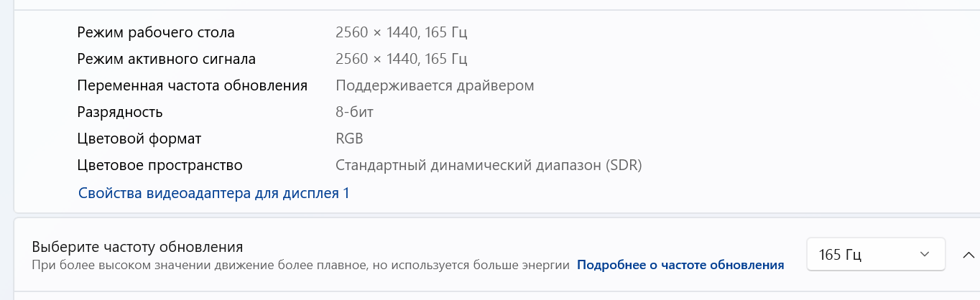Open Свойства видеоадаптера для дисплея 1 link
The image size is (980, 300).
[x=213, y=193]
